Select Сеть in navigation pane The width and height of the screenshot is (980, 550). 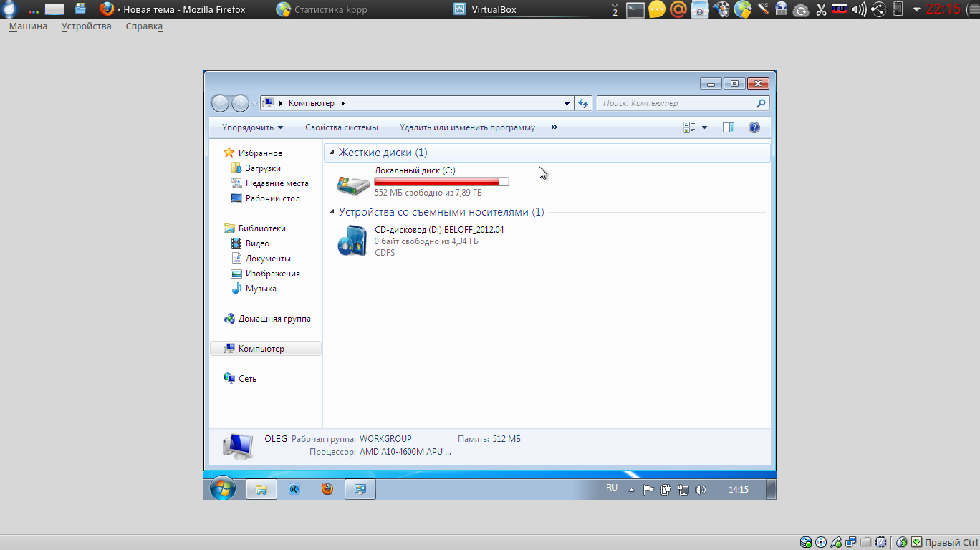point(247,378)
